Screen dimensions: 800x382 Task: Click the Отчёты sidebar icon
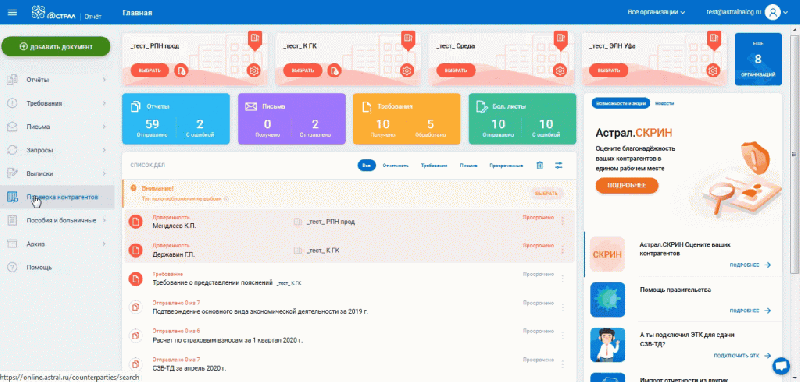click(13, 80)
